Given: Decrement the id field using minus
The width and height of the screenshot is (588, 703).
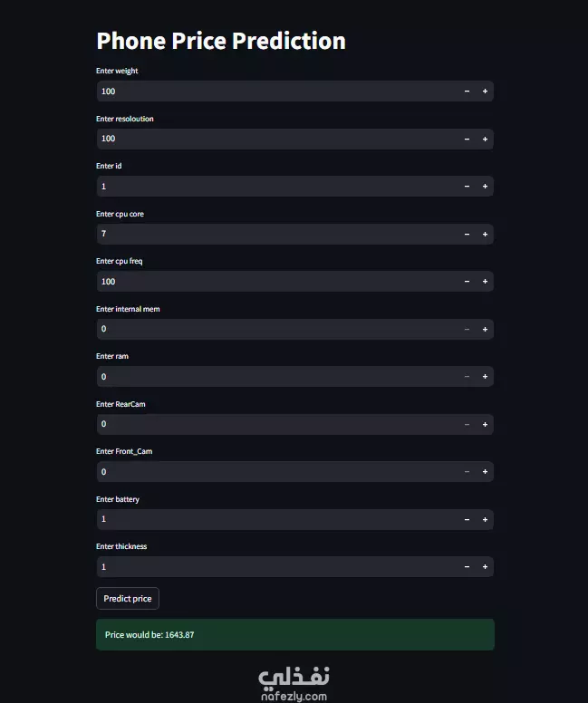Looking at the screenshot, I should click(467, 186).
